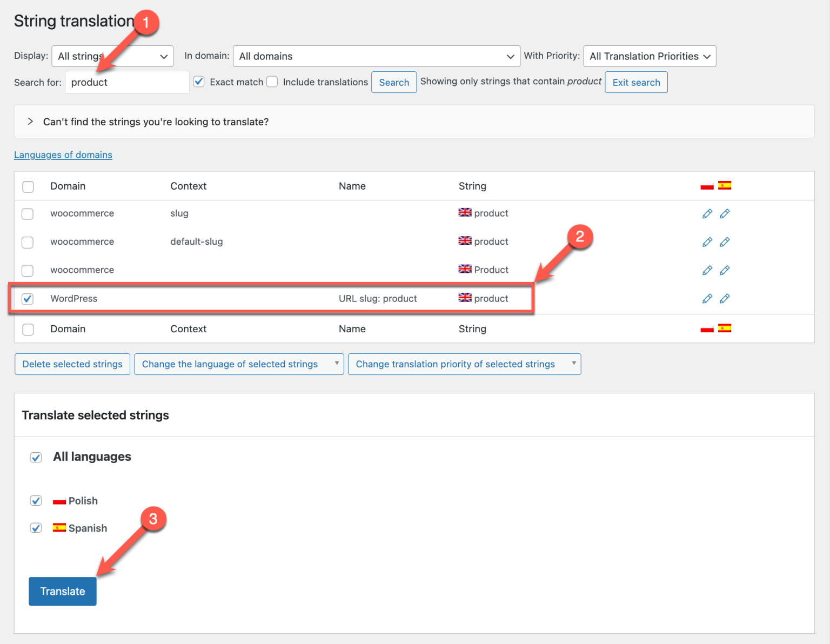Viewport: 830px width, 644px height.
Task: Click the Exit search button
Action: coord(636,82)
